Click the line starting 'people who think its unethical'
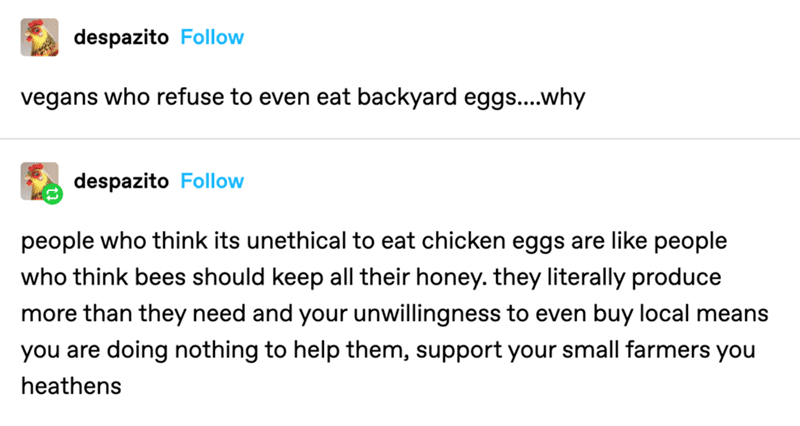 coord(374,241)
